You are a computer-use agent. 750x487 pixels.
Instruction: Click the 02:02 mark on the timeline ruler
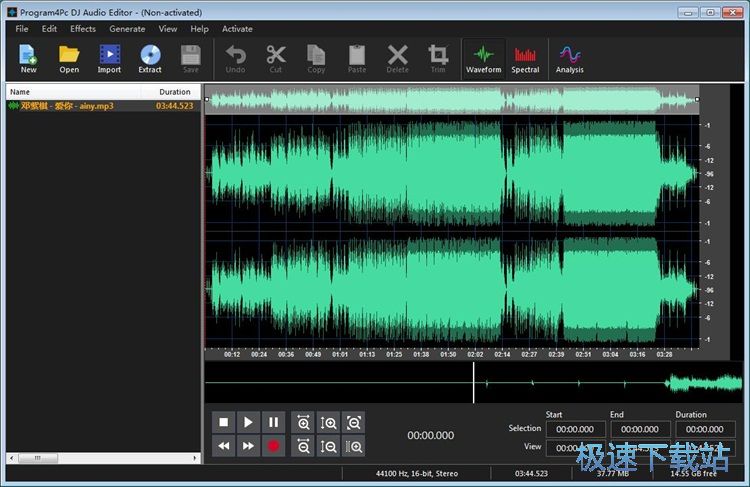(475, 354)
